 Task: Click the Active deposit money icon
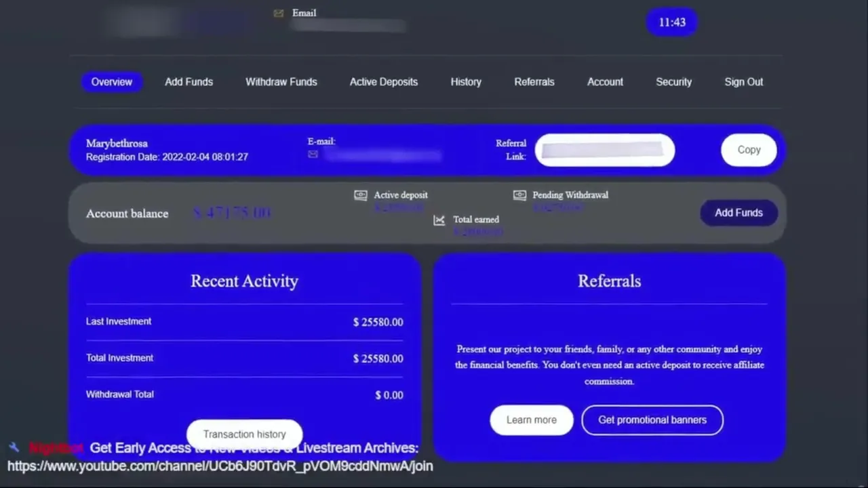coord(361,195)
